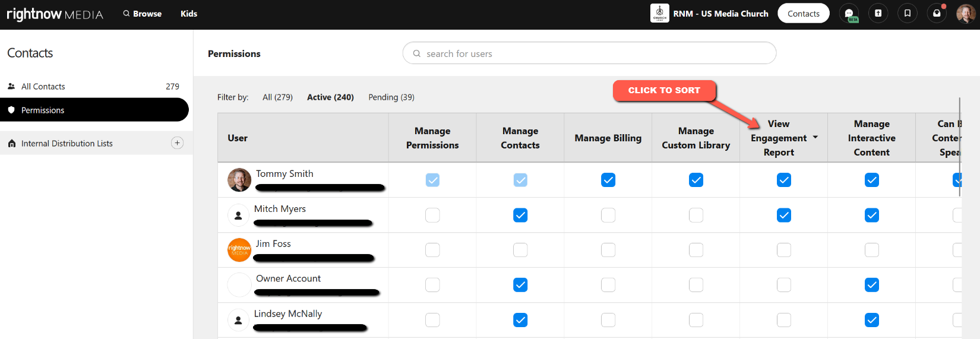Enable Manage Contacts for Jim Foss
The width and height of the screenshot is (980, 339).
(x=520, y=250)
